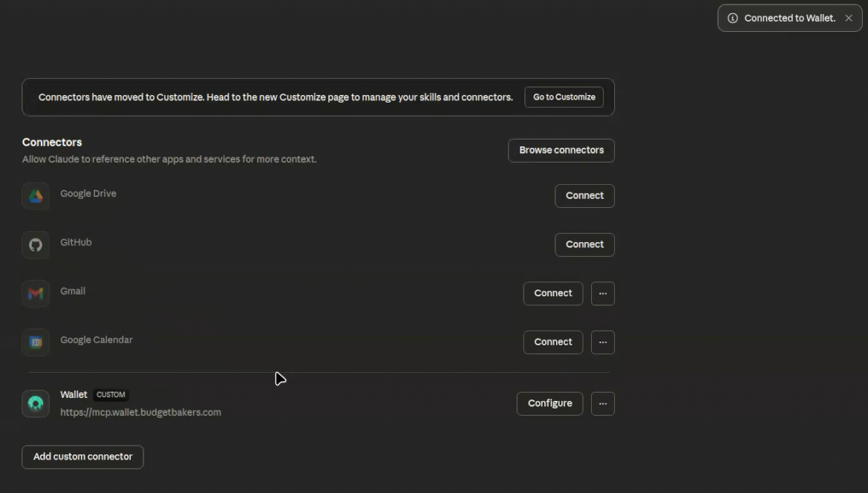Screen dimensions: 868x493
Task: Click the Google Calendar connector icon
Action: (36, 342)
